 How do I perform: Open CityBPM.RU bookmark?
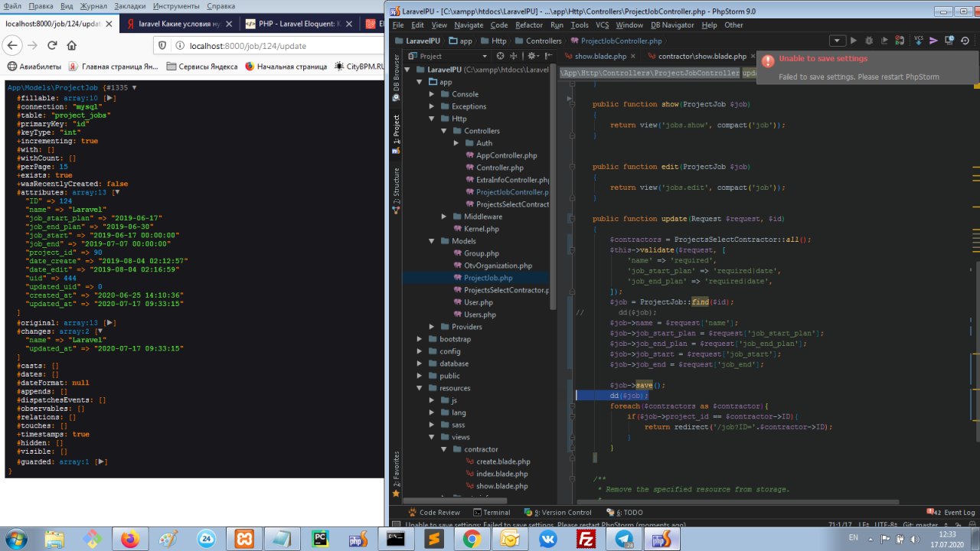click(358, 67)
